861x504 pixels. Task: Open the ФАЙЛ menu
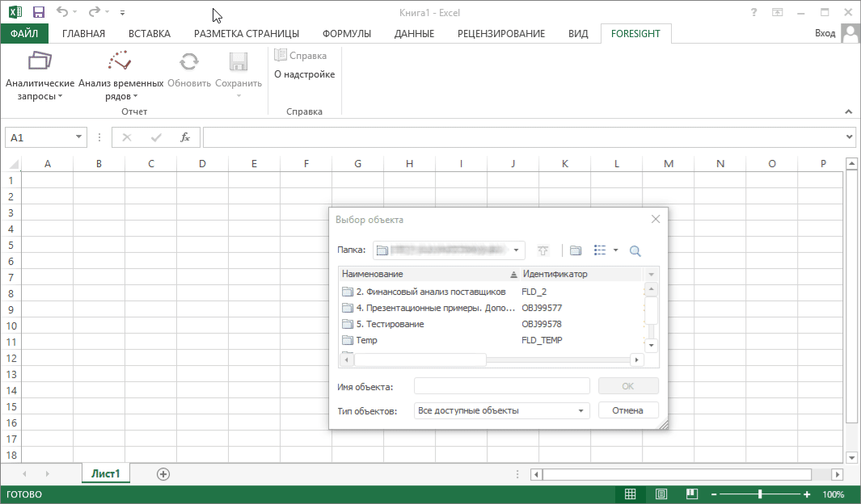(x=24, y=33)
